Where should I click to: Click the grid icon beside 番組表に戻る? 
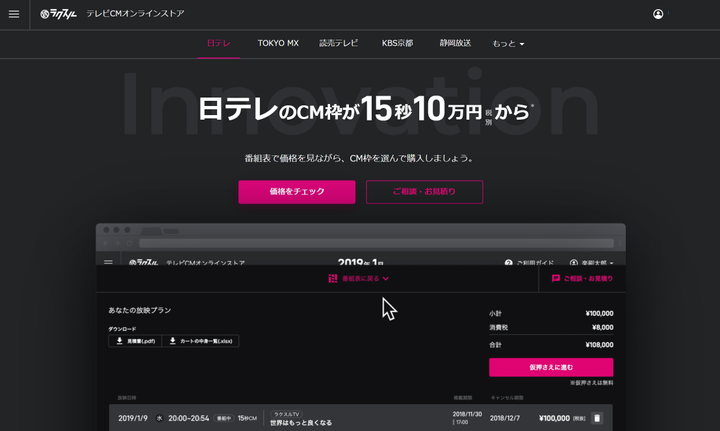pos(333,279)
